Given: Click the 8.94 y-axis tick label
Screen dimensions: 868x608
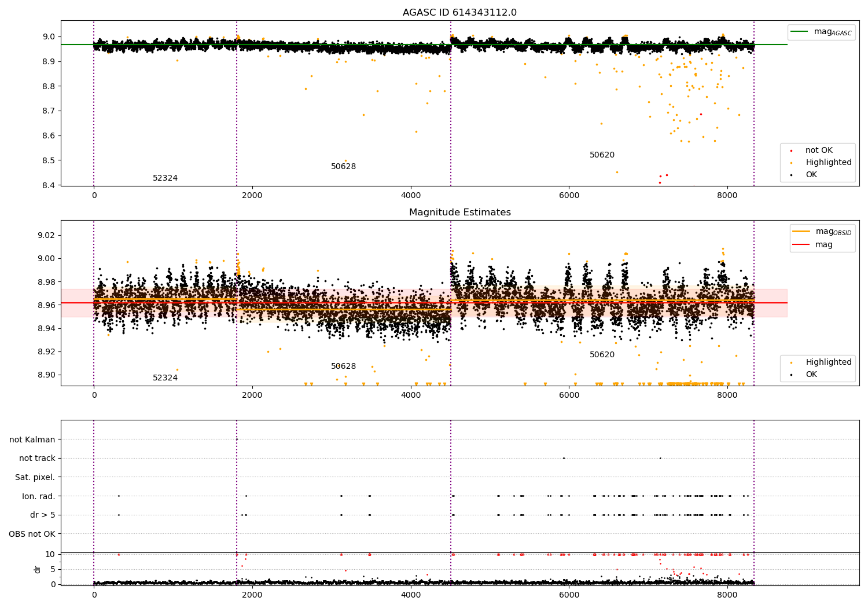Looking at the screenshot, I should click(x=47, y=328).
